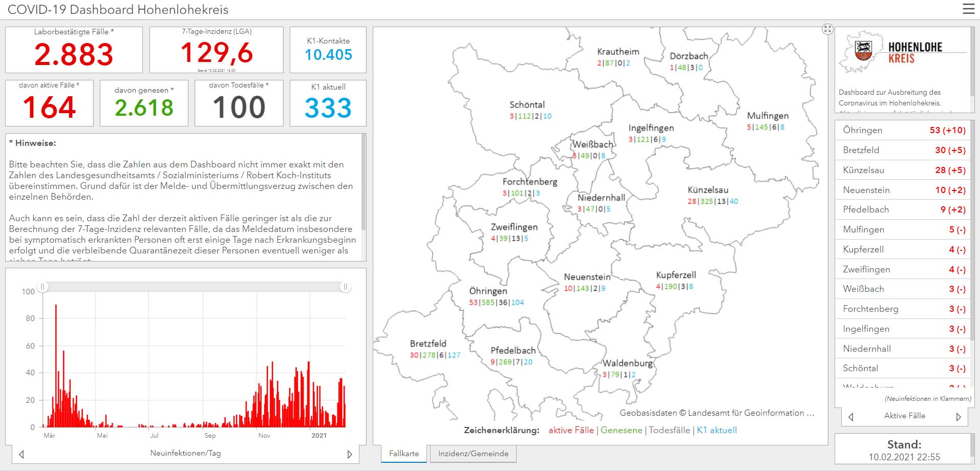The height and width of the screenshot is (471, 980).
Task: Click Künzelsau region label on map
Action: 708,190
